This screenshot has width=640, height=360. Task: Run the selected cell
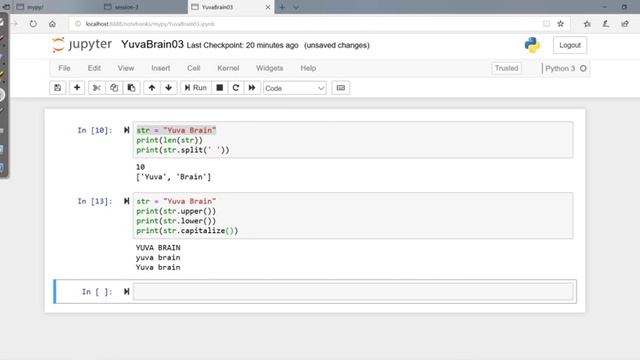pyautogui.click(x=196, y=88)
